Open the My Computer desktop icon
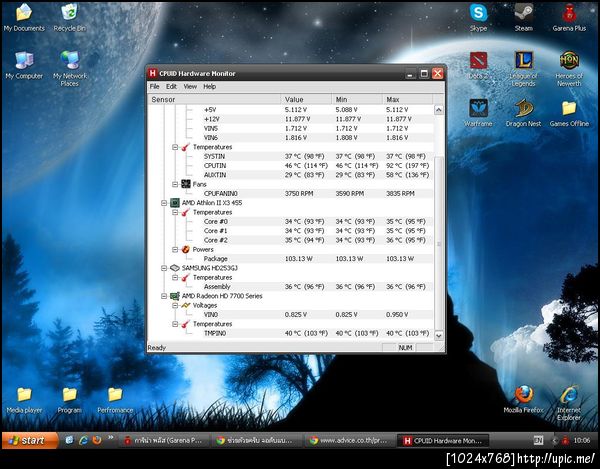Viewport: 600px width, 469px height. coord(24,65)
